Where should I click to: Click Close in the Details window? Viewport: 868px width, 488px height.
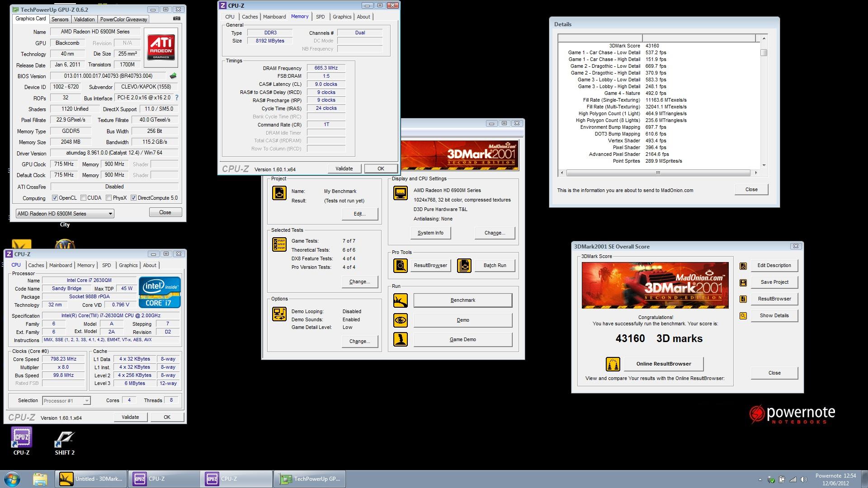tap(751, 189)
